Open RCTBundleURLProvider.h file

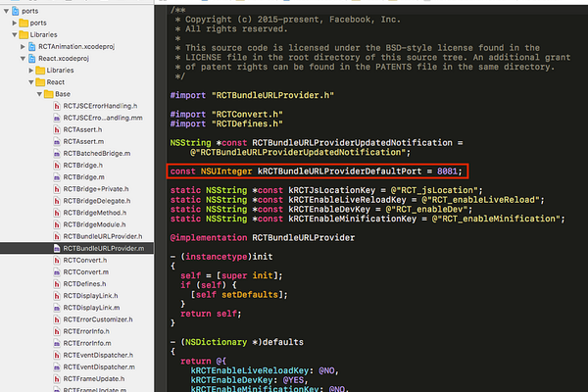point(103,237)
